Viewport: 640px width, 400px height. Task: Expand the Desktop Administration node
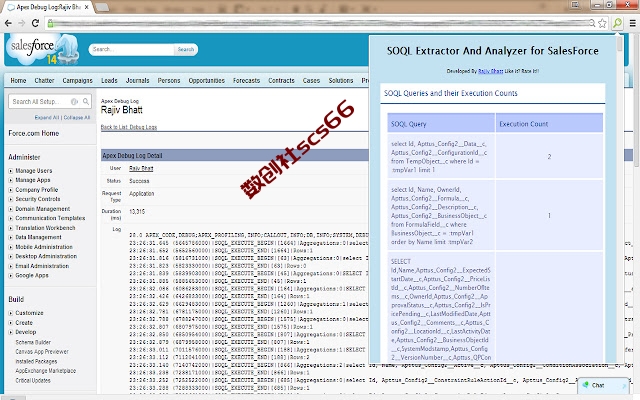click(11, 256)
